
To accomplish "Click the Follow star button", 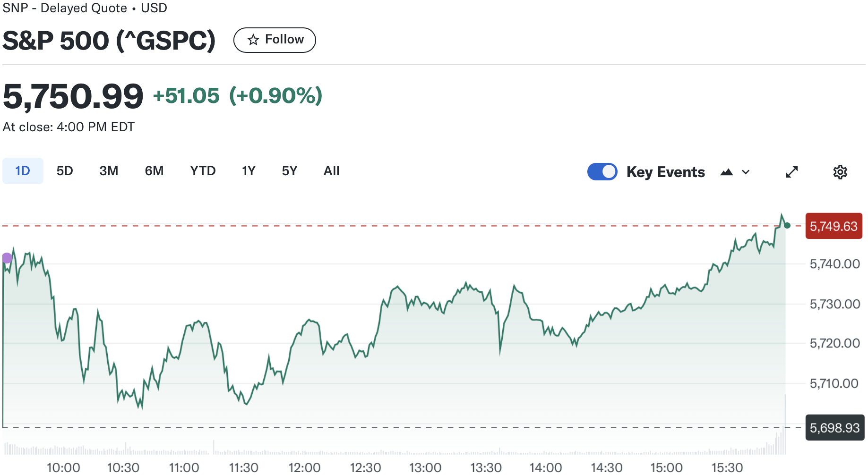I will (x=275, y=40).
